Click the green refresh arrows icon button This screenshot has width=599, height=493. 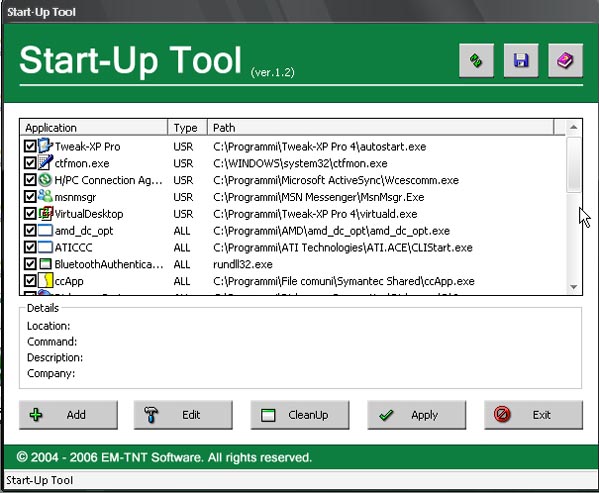pos(476,61)
